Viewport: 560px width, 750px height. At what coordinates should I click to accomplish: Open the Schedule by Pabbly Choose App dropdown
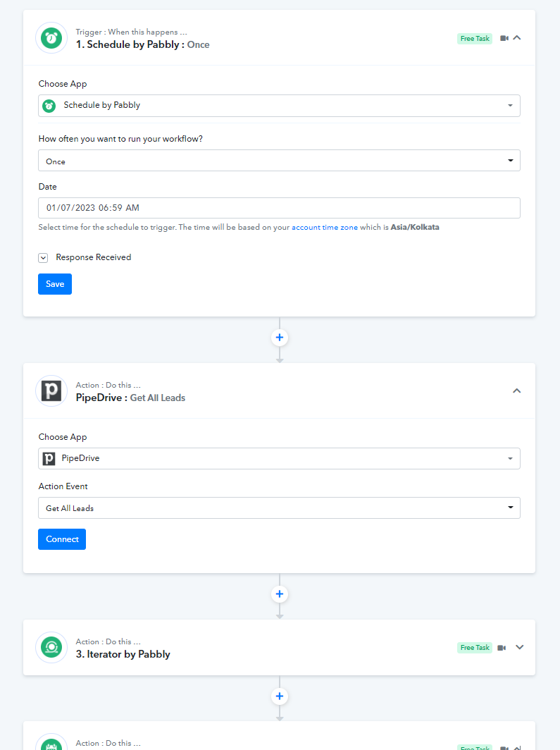pos(279,105)
